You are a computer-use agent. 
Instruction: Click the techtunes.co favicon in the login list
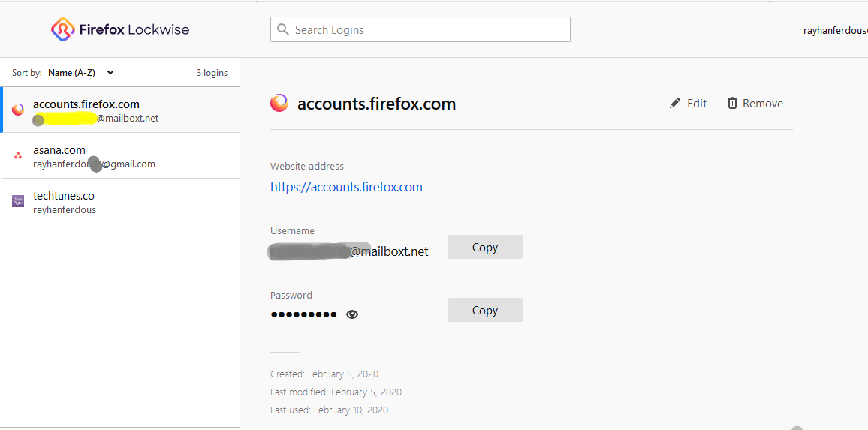point(18,201)
